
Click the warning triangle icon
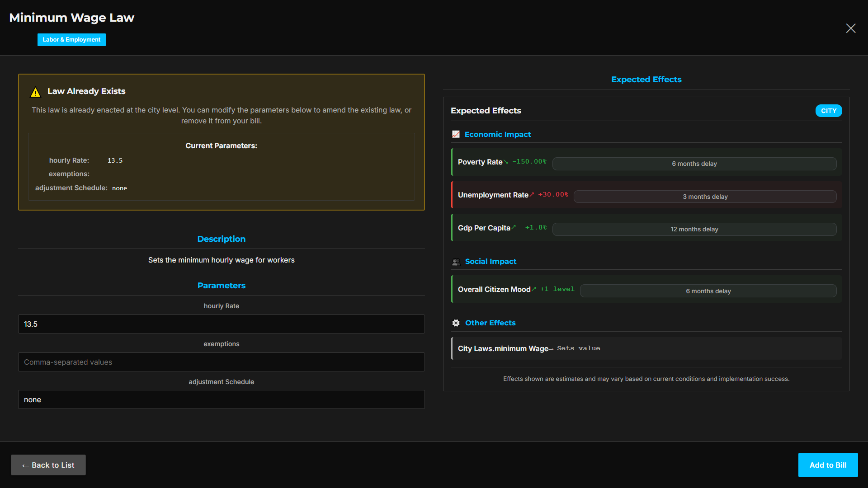tap(35, 93)
